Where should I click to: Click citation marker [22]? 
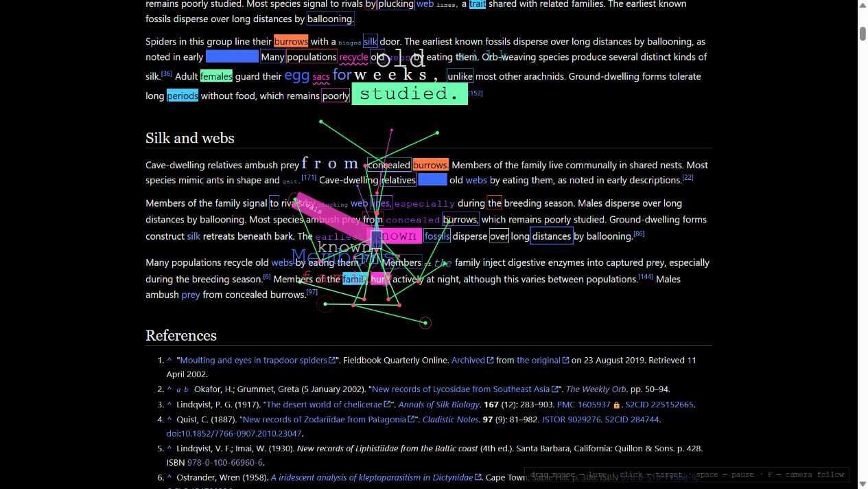[x=688, y=177]
